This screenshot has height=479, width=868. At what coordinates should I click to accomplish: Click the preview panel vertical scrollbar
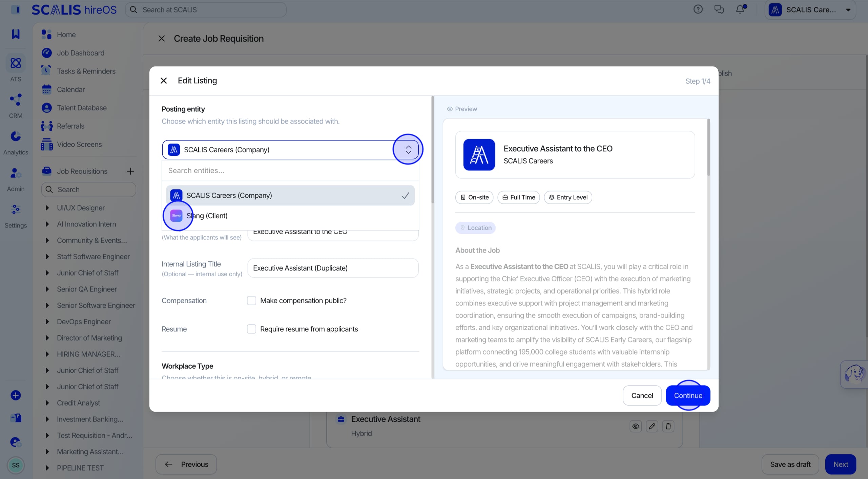coord(708,147)
